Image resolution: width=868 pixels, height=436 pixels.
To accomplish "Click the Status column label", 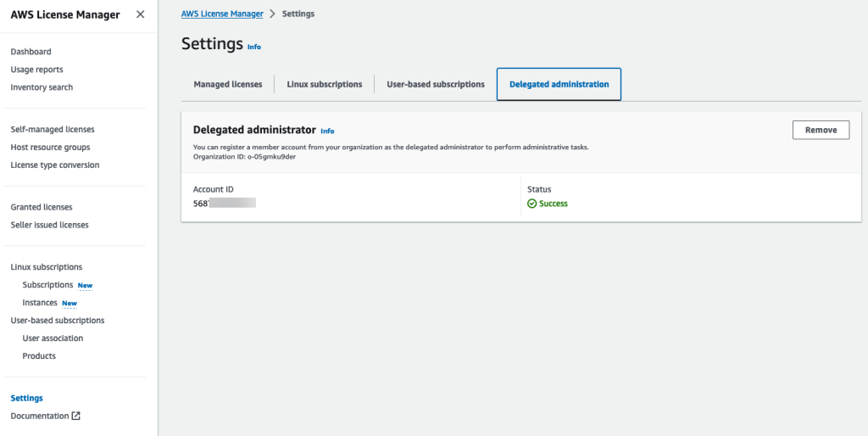I will pyautogui.click(x=539, y=189).
